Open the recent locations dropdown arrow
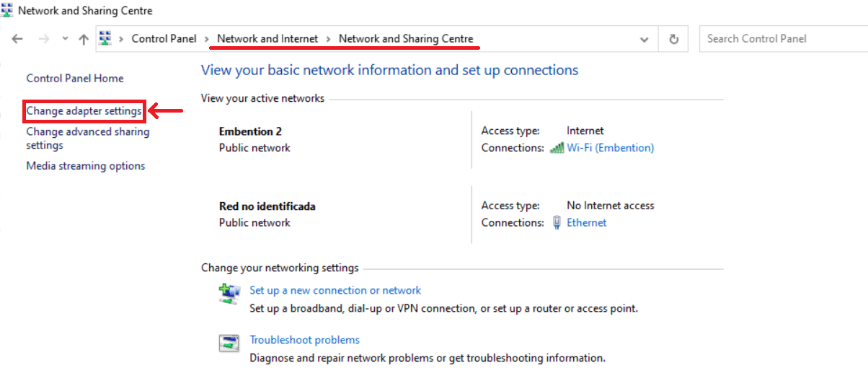The image size is (868, 381). click(65, 39)
